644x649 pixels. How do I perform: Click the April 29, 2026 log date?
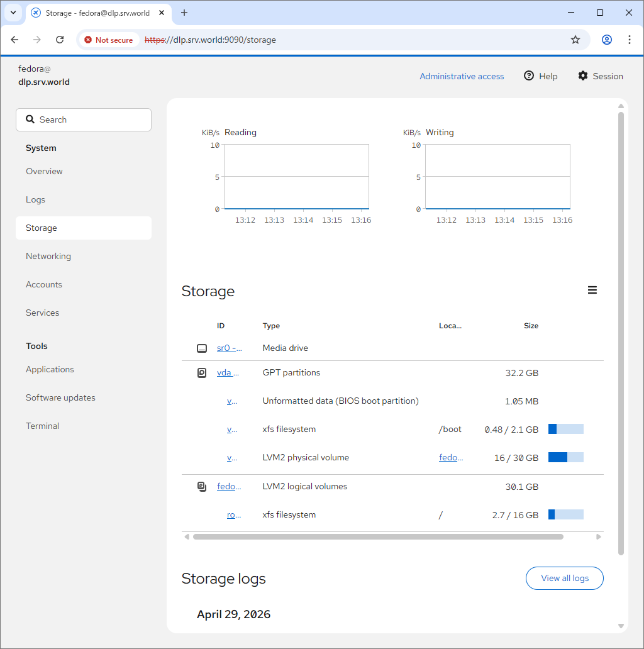(x=233, y=614)
